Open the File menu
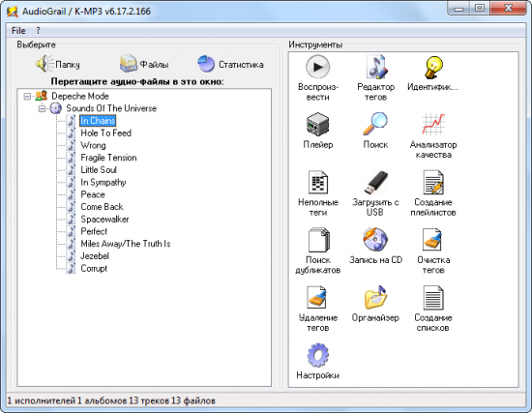Image resolution: width=532 pixels, height=413 pixels. click(x=18, y=31)
